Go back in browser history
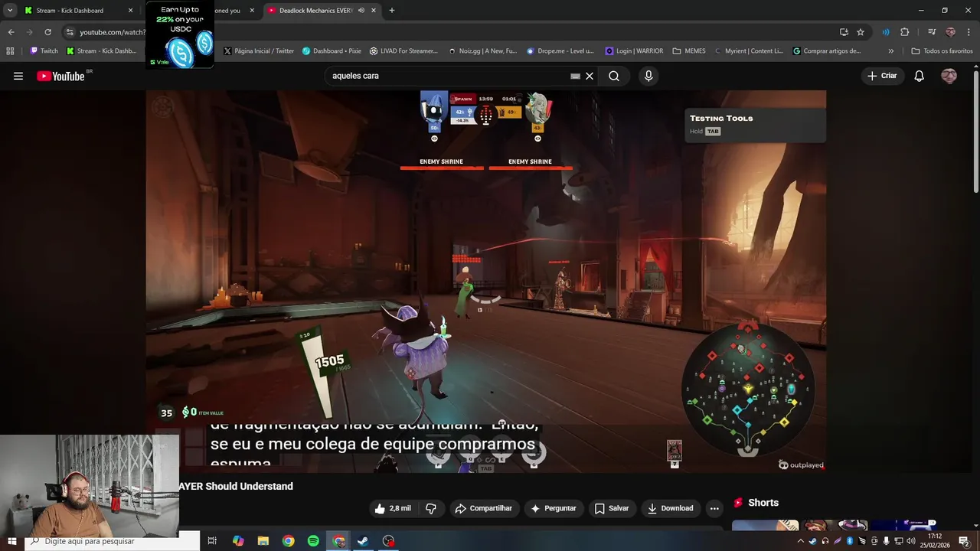 point(11,32)
